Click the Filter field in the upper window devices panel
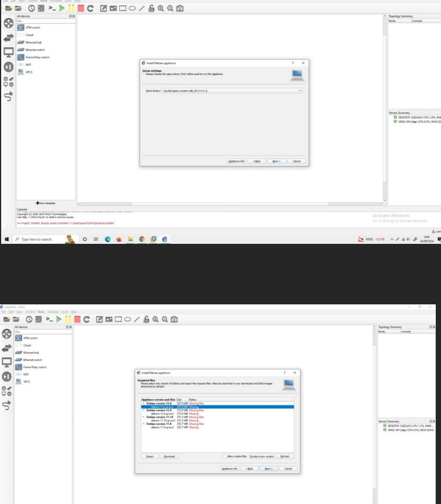The width and height of the screenshot is (441, 504). [x=45, y=21]
